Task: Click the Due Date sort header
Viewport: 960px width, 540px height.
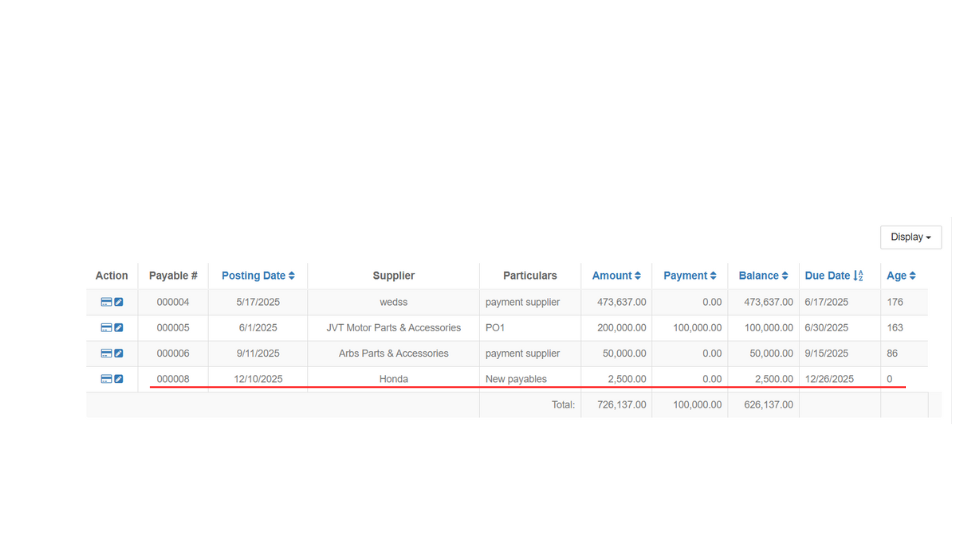Action: coord(834,276)
